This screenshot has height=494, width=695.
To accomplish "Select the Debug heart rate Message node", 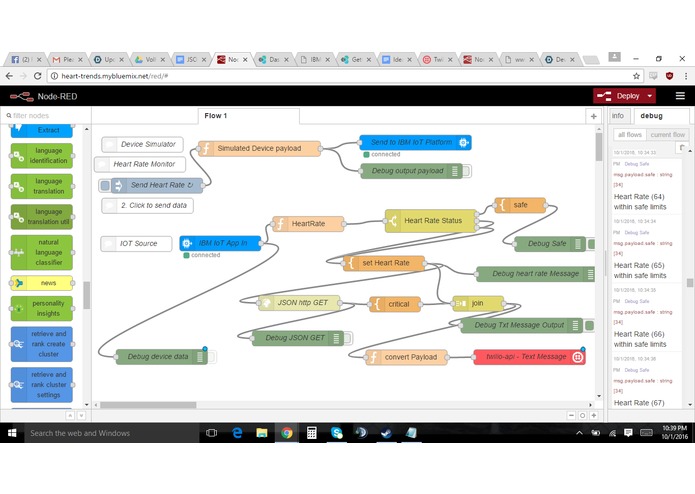I will click(535, 274).
